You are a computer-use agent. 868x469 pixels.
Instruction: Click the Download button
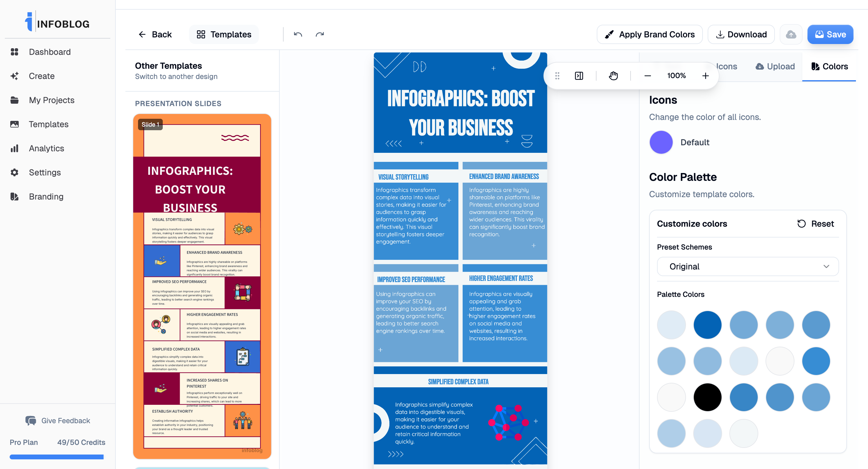tap(741, 34)
